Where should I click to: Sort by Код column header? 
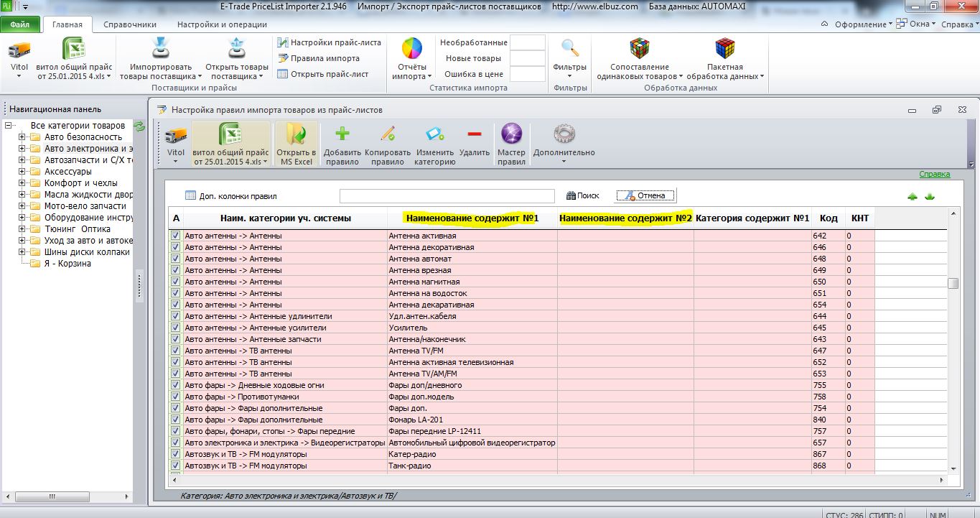pos(829,218)
